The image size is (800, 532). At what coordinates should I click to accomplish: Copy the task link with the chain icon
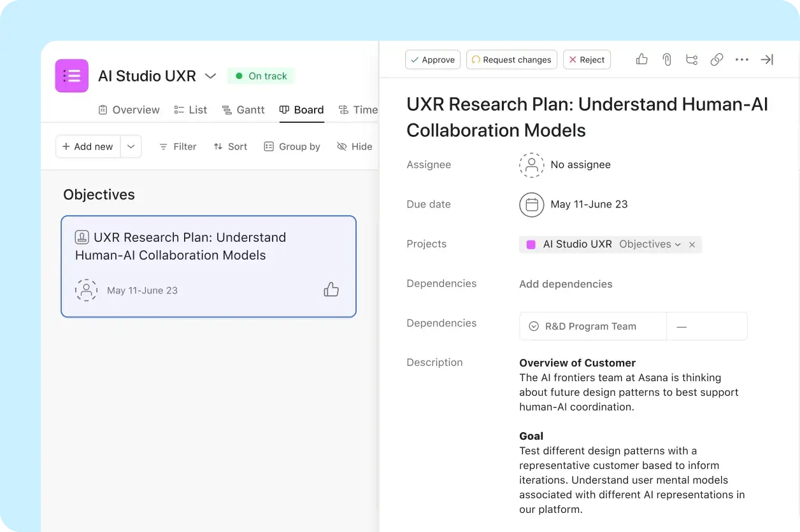[717, 59]
